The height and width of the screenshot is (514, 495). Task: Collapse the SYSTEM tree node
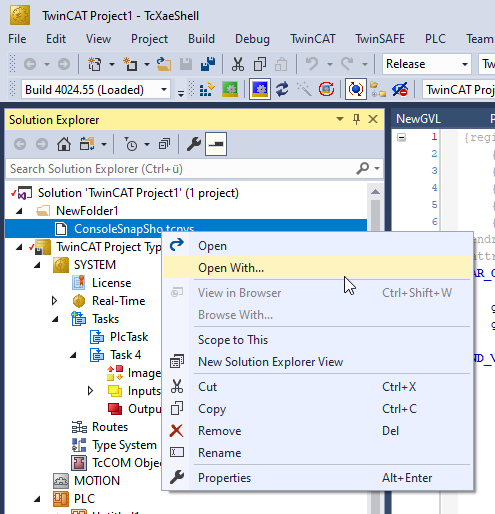(38, 265)
